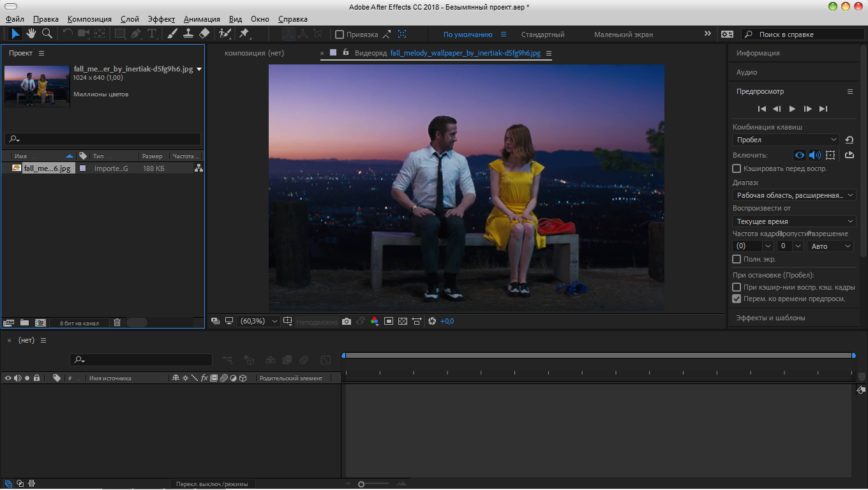Toggle audio inclusion speaker in Preview panel
This screenshot has height=490, width=868.
(x=814, y=155)
